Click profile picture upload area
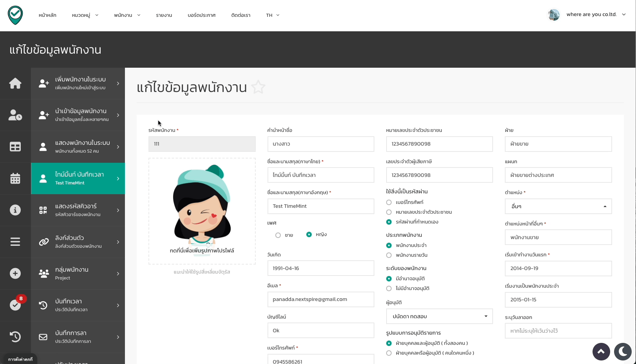This screenshot has height=364, width=636. pos(202,211)
